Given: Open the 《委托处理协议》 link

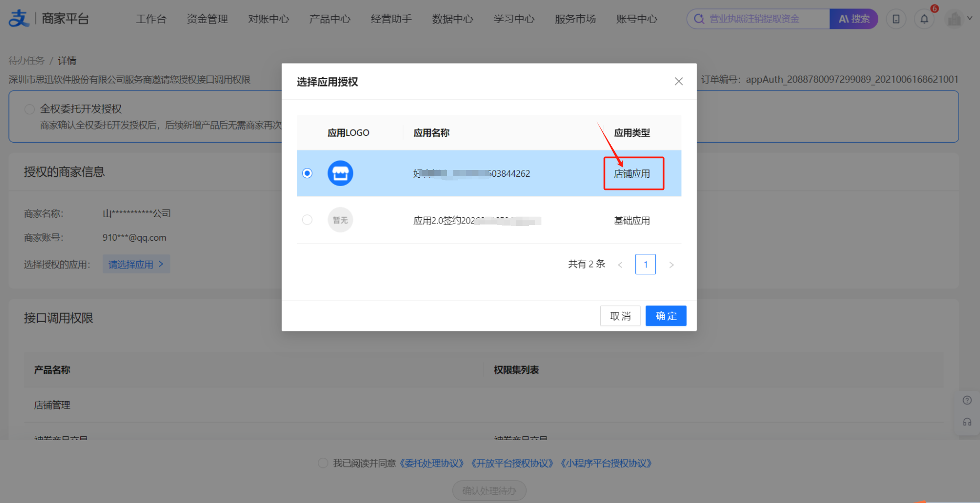Looking at the screenshot, I should click(431, 463).
